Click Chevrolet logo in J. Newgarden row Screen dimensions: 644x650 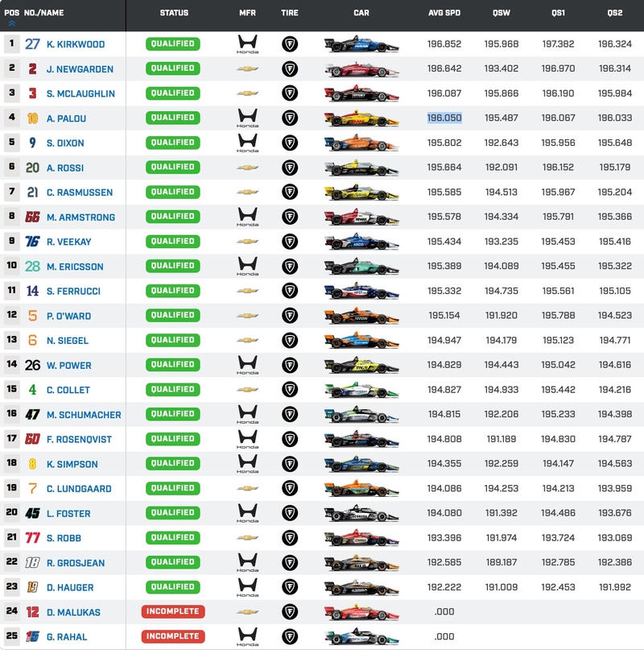click(x=247, y=68)
